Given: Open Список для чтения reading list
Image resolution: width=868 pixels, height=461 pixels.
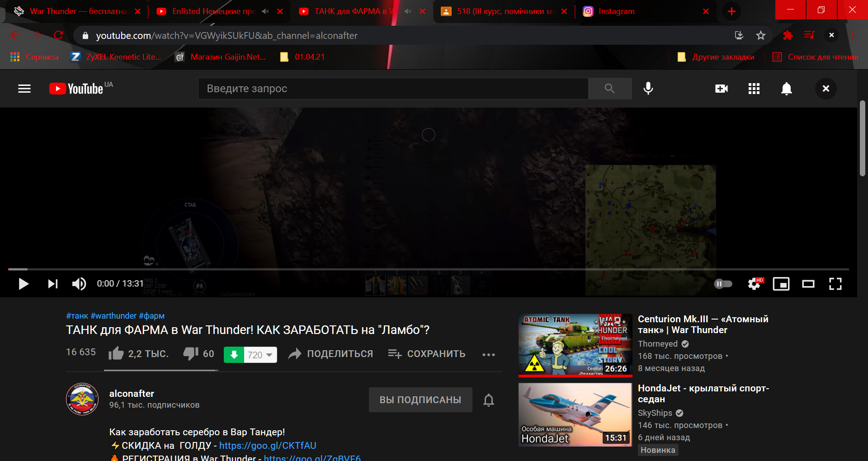Looking at the screenshot, I should 815,57.
